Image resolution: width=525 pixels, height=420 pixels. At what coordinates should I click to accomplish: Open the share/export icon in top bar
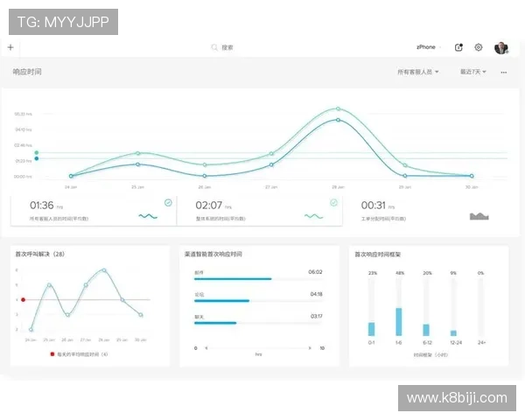click(459, 47)
